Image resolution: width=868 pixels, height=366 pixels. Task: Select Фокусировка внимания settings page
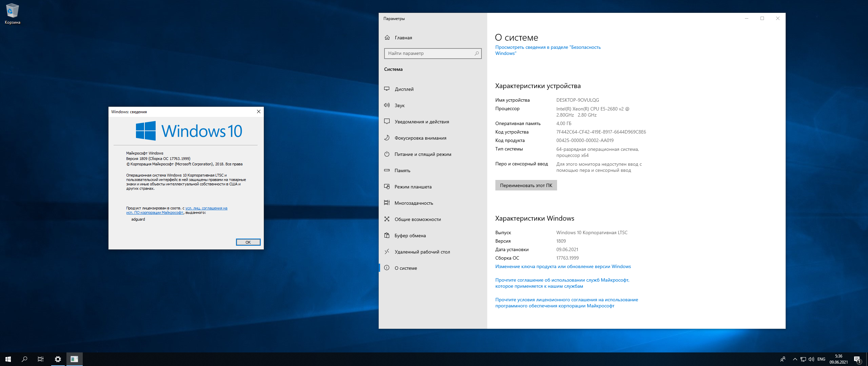click(433, 138)
